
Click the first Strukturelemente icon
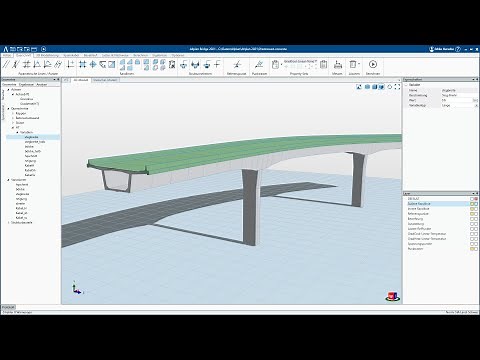[x=184, y=64]
